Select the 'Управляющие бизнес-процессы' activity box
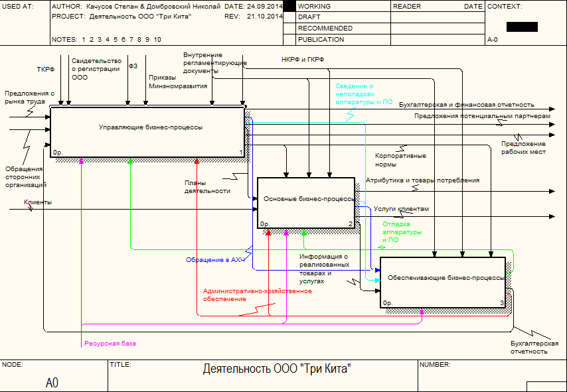The image size is (567, 392). pyautogui.click(x=147, y=132)
